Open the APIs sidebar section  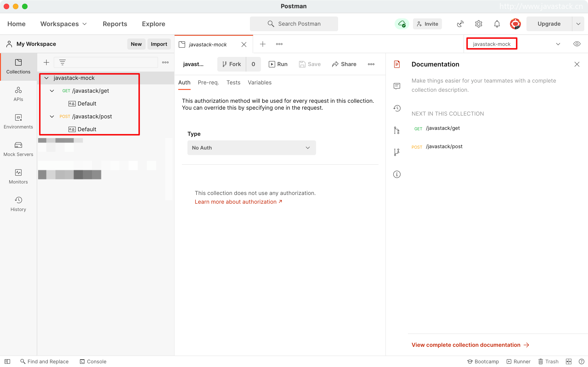(18, 94)
